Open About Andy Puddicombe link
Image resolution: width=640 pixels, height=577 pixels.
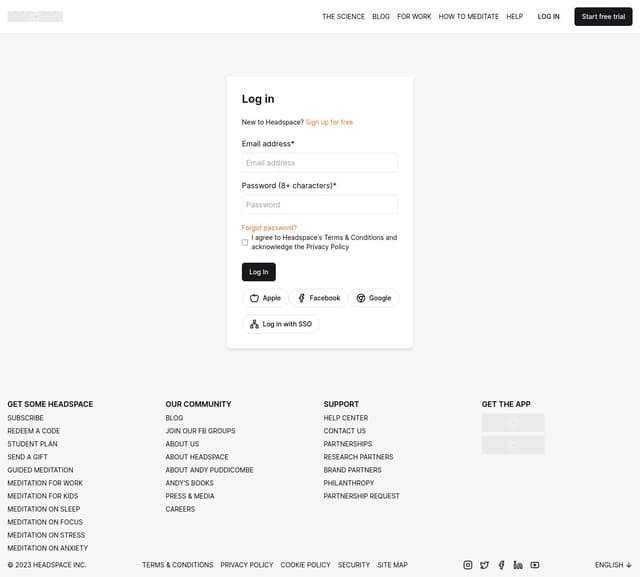[x=209, y=470]
